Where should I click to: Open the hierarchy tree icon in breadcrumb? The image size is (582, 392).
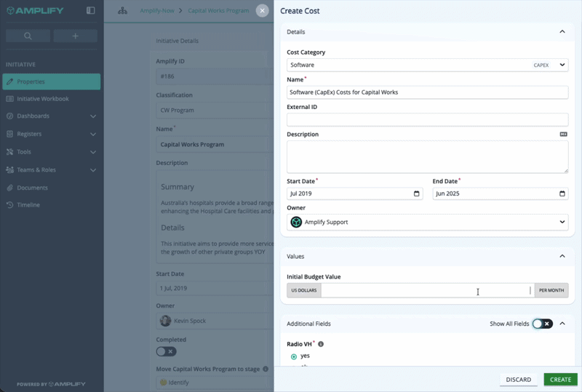click(122, 11)
